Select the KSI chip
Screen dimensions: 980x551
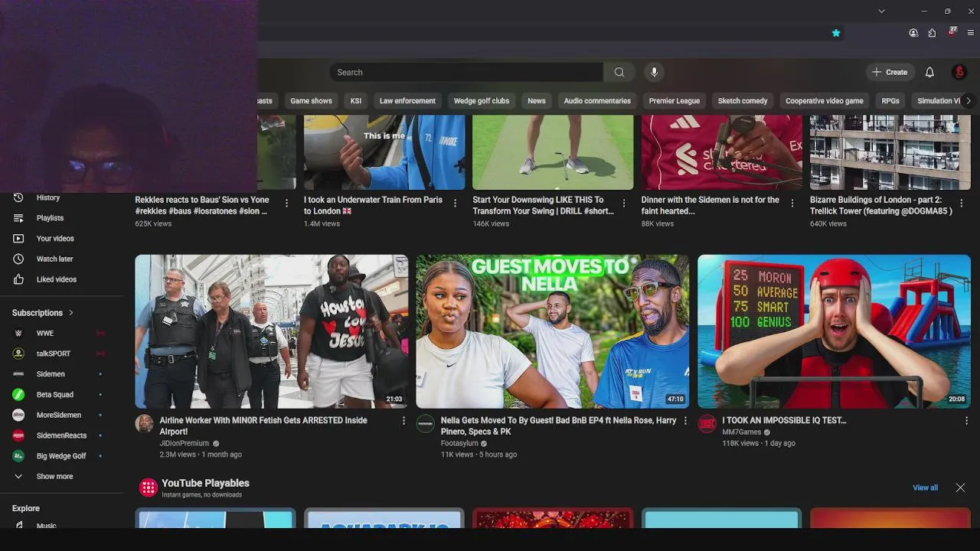click(x=355, y=101)
